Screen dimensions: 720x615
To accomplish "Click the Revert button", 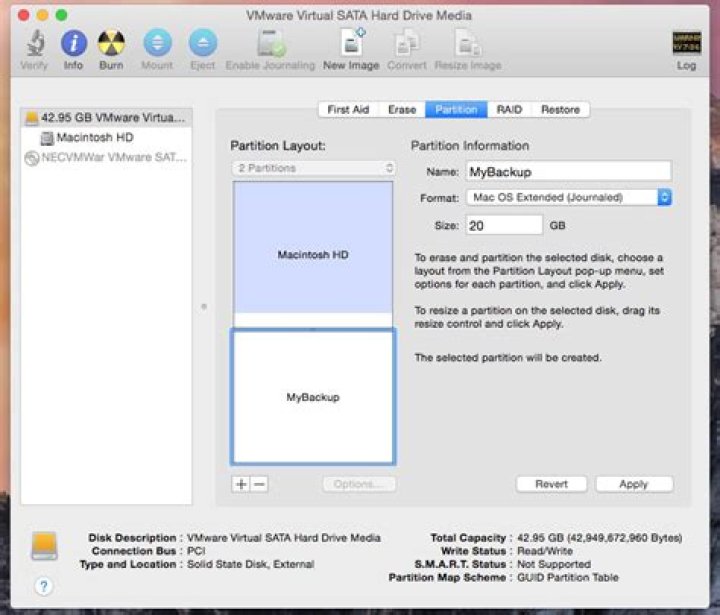I will (551, 484).
